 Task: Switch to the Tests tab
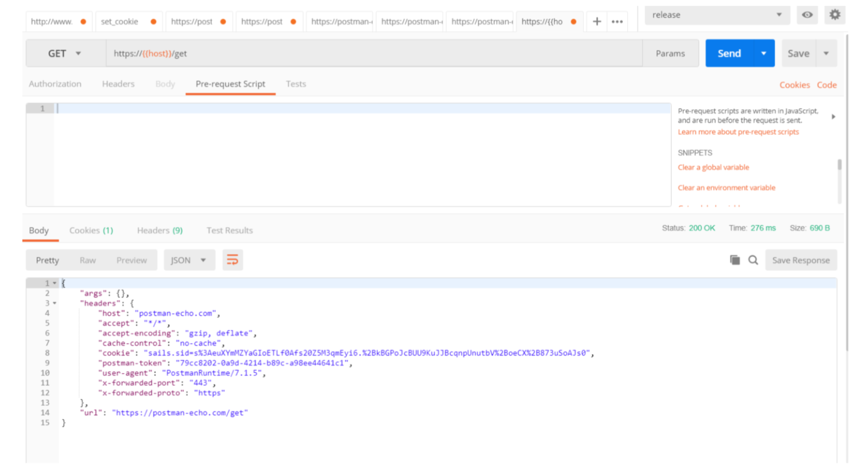(x=296, y=84)
